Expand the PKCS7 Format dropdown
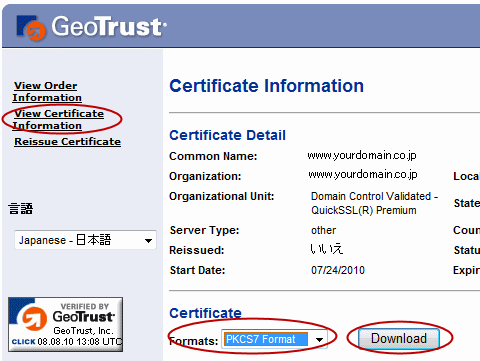Image resolution: width=480 pixels, height=361 pixels. click(274, 339)
